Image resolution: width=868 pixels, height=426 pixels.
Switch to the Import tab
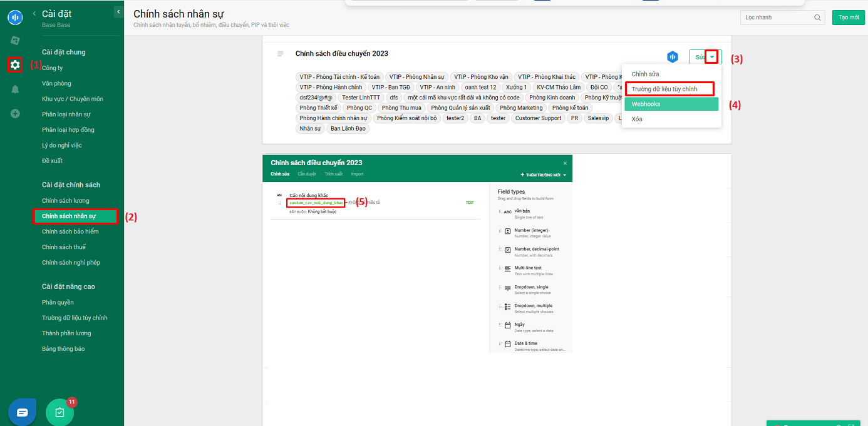(357, 174)
